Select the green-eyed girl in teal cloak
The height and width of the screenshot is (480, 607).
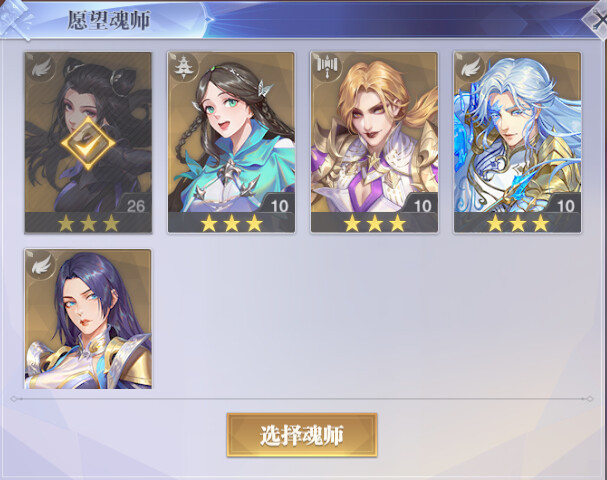pos(231,142)
